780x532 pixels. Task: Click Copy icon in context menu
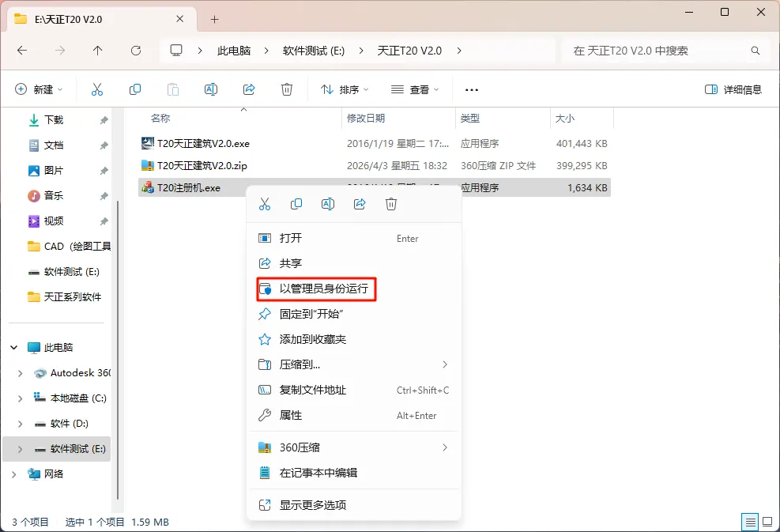(x=296, y=204)
